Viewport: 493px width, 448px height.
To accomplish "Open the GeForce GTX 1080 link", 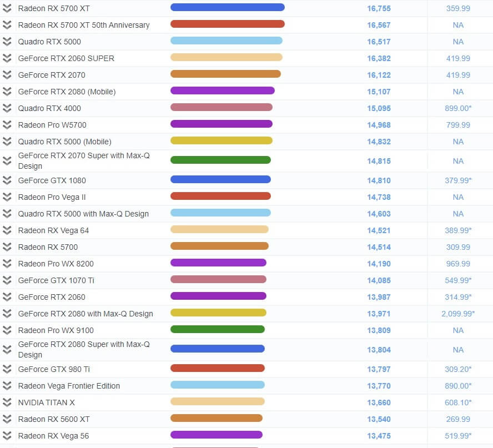I will coord(52,180).
